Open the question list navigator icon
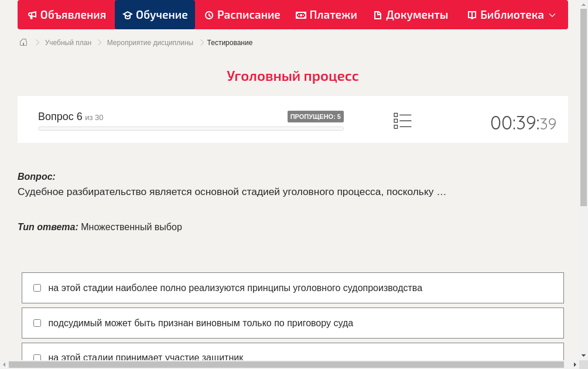 point(402,121)
